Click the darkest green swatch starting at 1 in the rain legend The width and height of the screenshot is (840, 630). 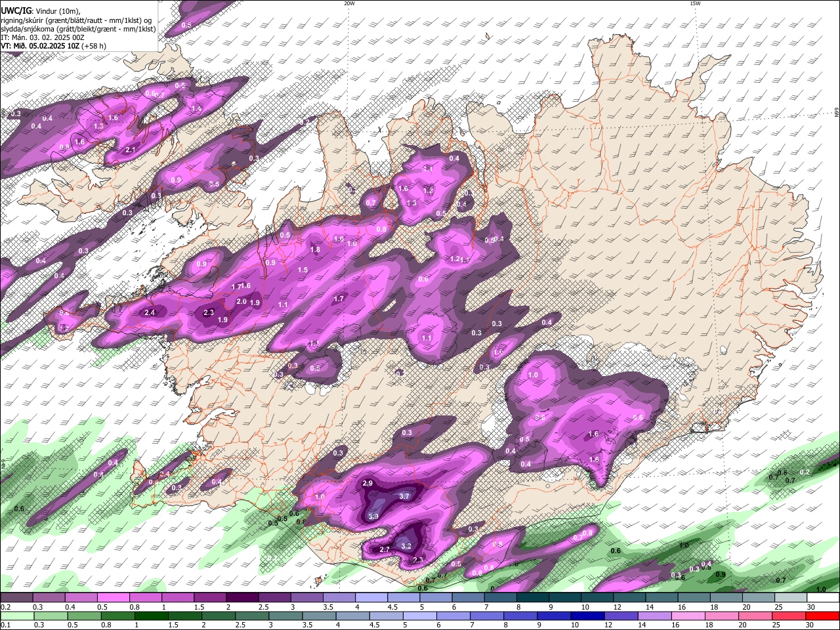[151, 616]
